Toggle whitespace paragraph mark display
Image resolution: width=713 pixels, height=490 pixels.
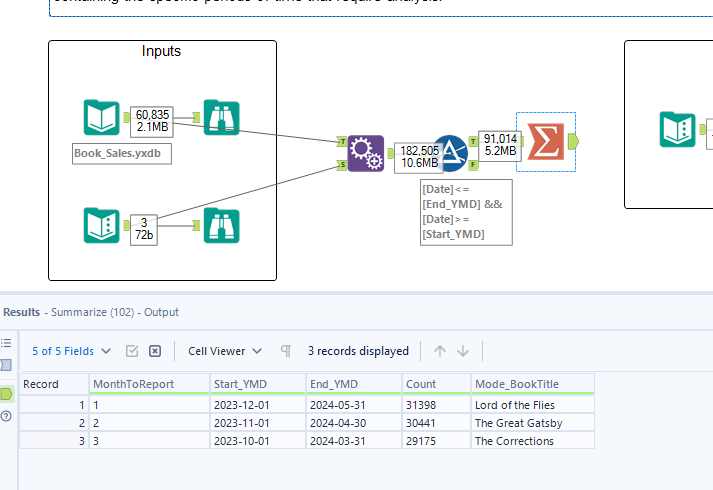point(286,351)
